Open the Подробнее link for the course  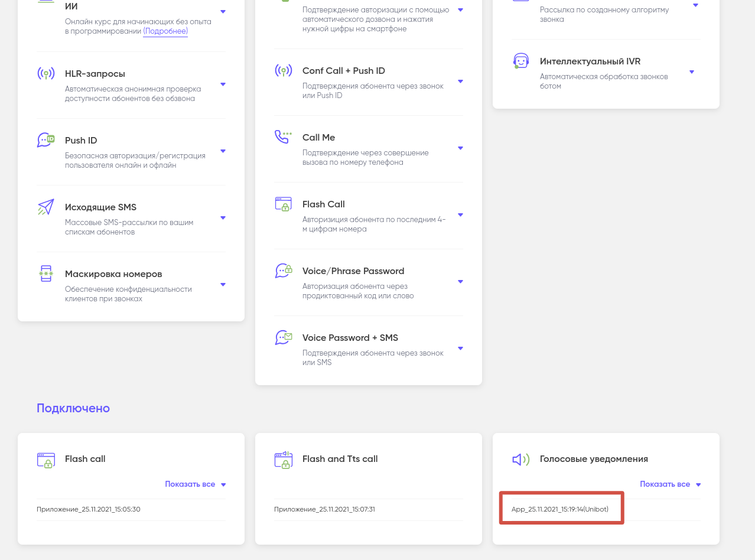pyautogui.click(x=165, y=31)
